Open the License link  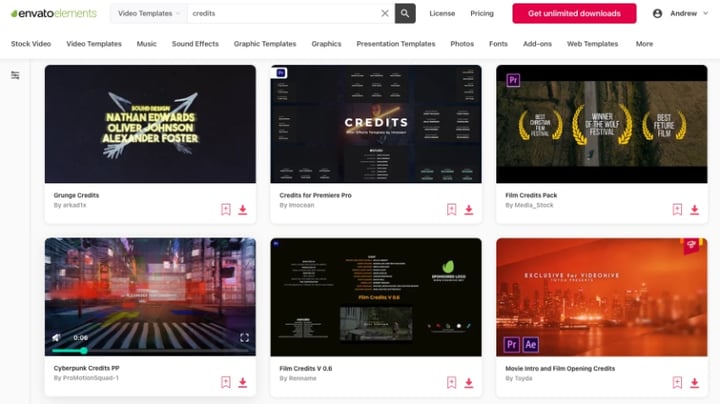click(x=442, y=13)
